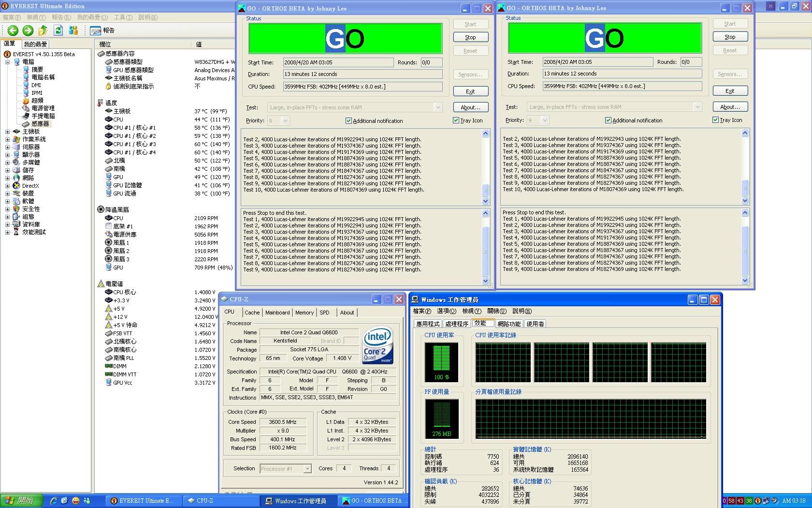Select the 感應器 sensor tree item
The height and width of the screenshot is (508, 812).
click(40, 124)
